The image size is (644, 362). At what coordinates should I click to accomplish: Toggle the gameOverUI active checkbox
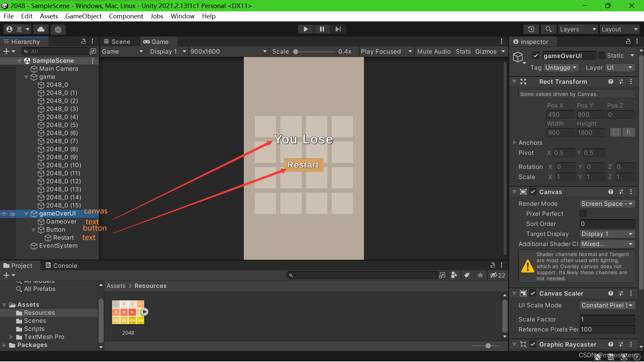[x=536, y=56]
